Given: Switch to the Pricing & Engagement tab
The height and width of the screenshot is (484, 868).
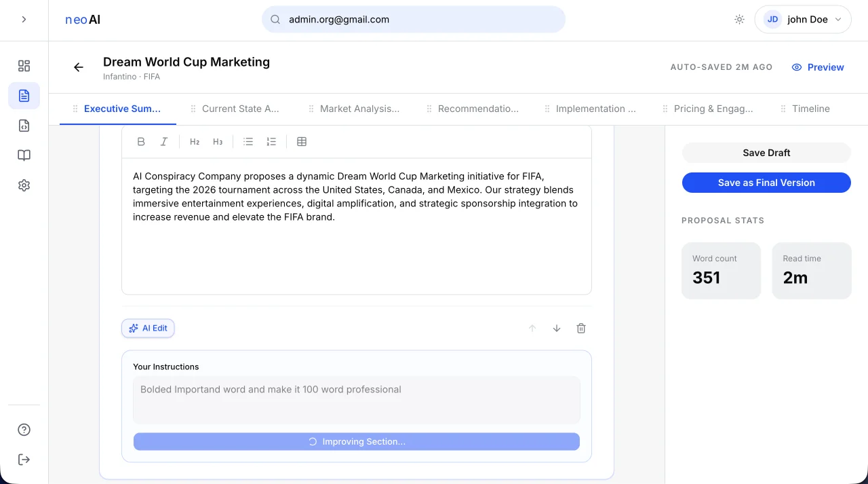Looking at the screenshot, I should [707, 109].
